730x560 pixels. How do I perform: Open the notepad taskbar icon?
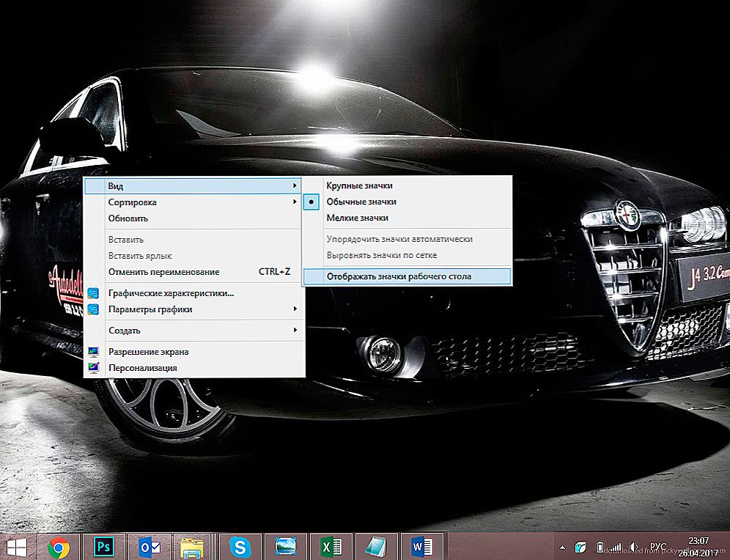pos(376,547)
